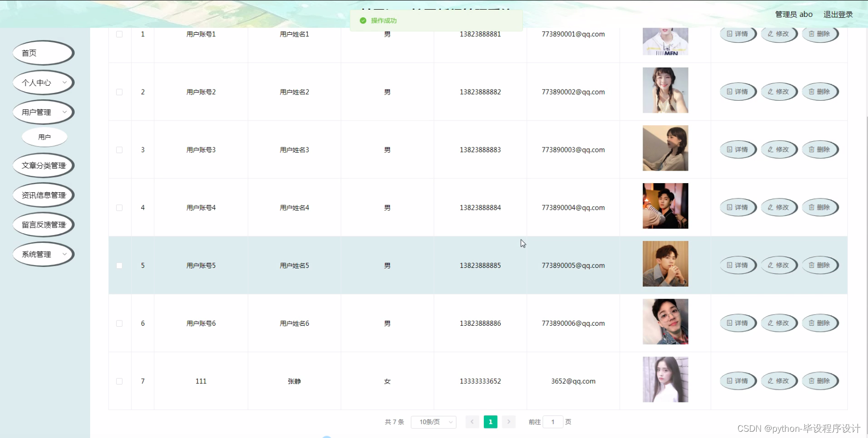This screenshot has height=438, width=868.
Task: Check the checkbox next to 张静
Action: coord(120,381)
